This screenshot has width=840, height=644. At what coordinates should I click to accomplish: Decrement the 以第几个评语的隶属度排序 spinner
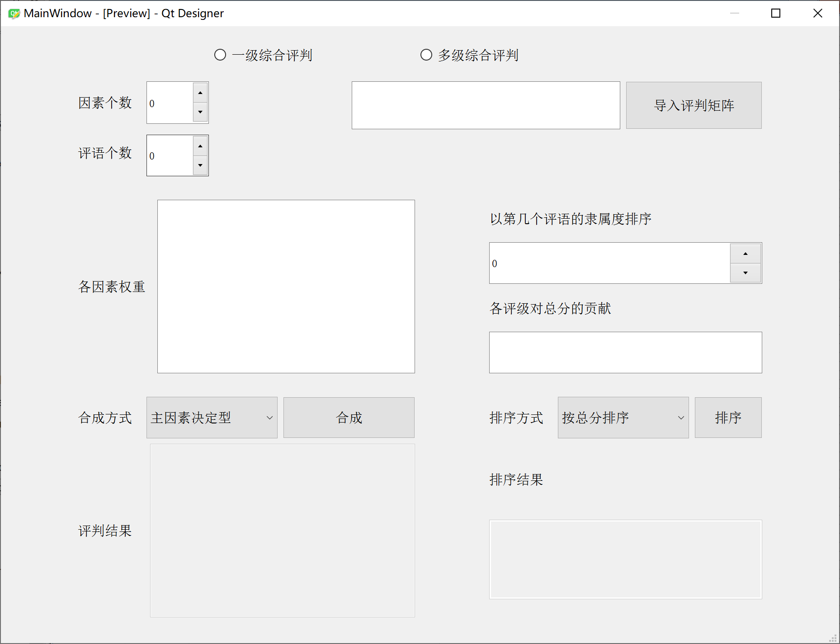coord(745,273)
